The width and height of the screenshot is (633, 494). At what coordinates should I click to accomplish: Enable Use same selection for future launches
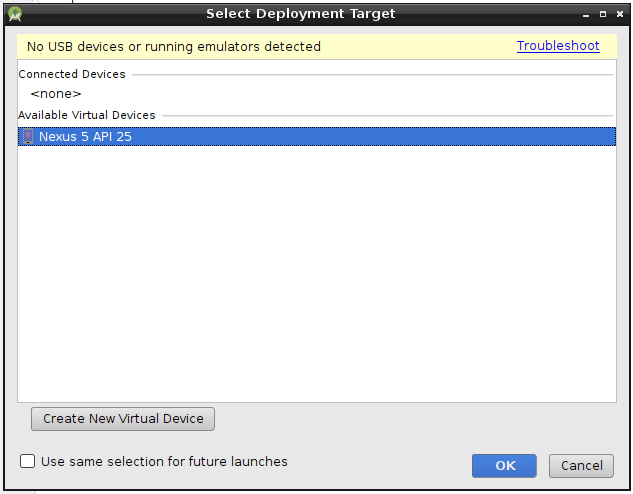tap(27, 461)
